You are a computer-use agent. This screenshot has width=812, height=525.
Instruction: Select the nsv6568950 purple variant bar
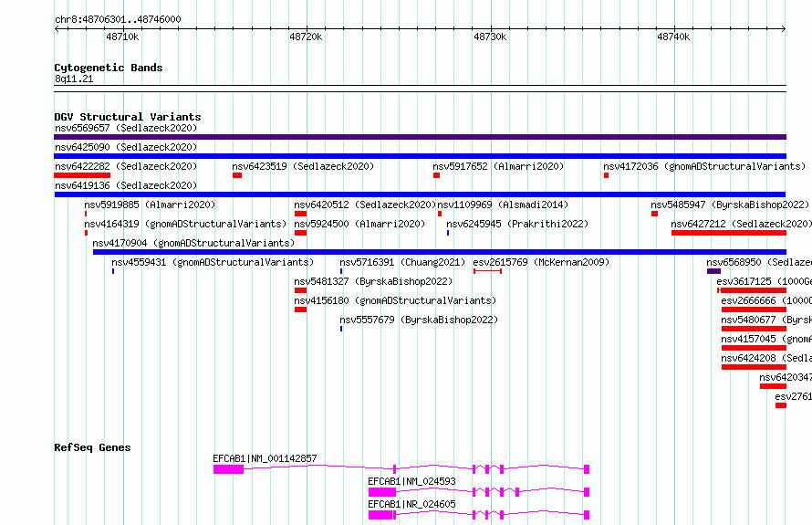(714, 271)
